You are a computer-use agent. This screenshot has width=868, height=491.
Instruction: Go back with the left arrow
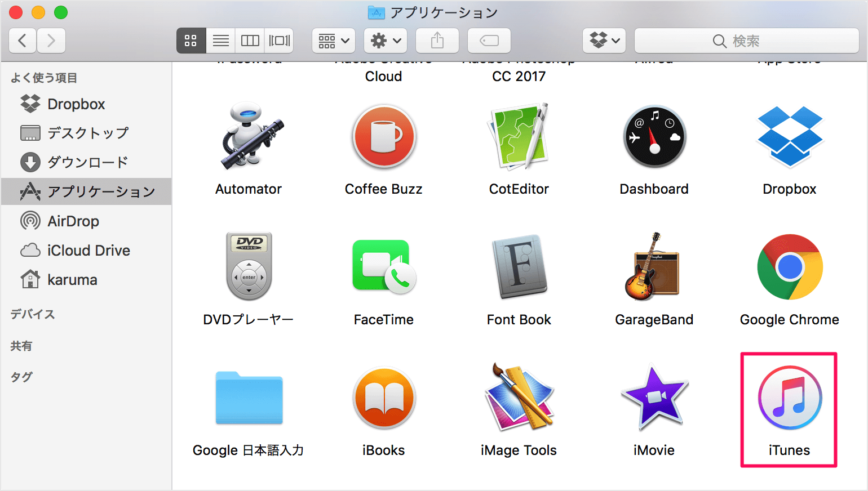(x=23, y=41)
